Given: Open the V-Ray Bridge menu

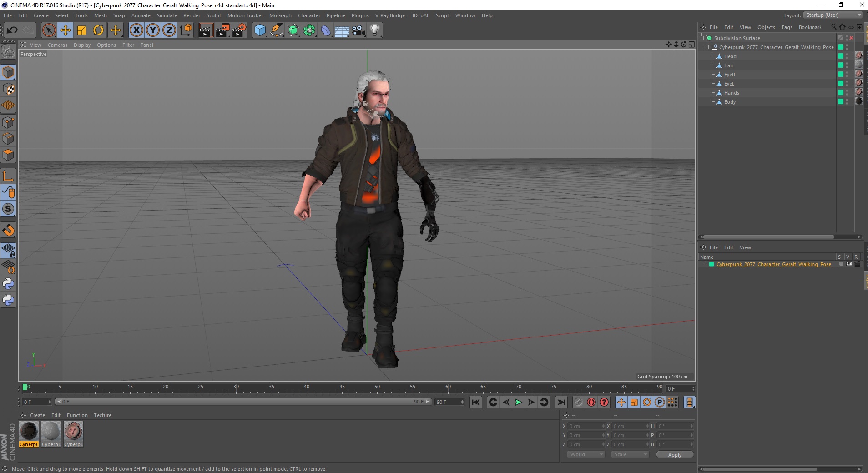Looking at the screenshot, I should pos(390,15).
